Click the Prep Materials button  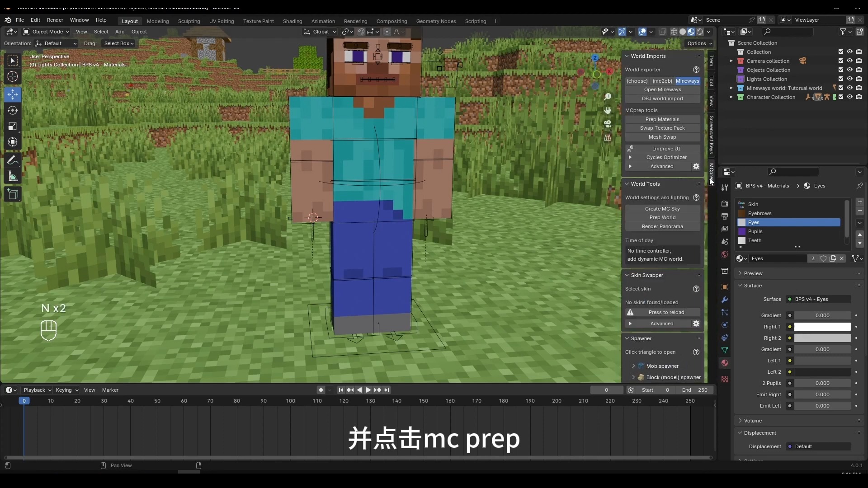point(662,119)
